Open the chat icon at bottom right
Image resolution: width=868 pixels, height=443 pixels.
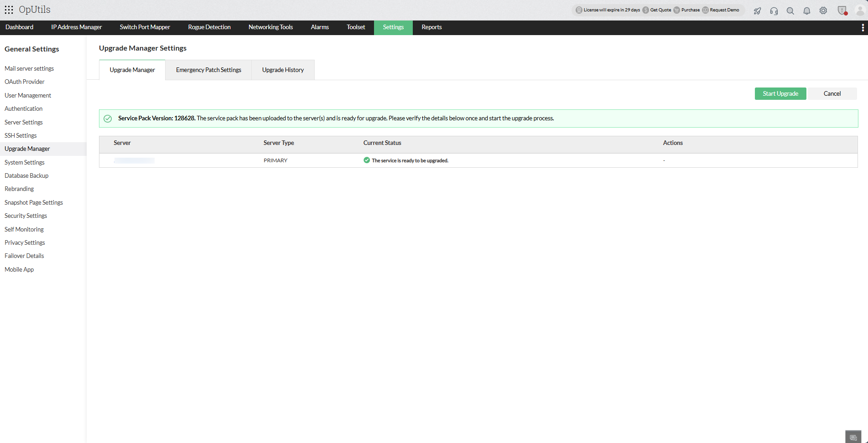(x=853, y=437)
